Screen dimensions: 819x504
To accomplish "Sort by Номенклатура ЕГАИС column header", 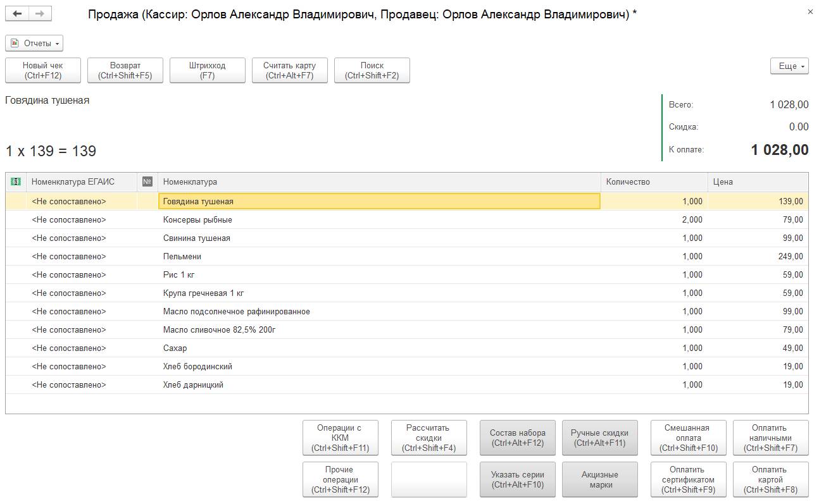I will click(82, 182).
